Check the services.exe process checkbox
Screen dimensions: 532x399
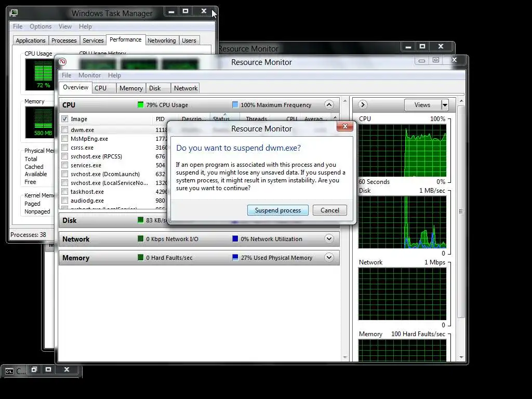[x=64, y=165]
